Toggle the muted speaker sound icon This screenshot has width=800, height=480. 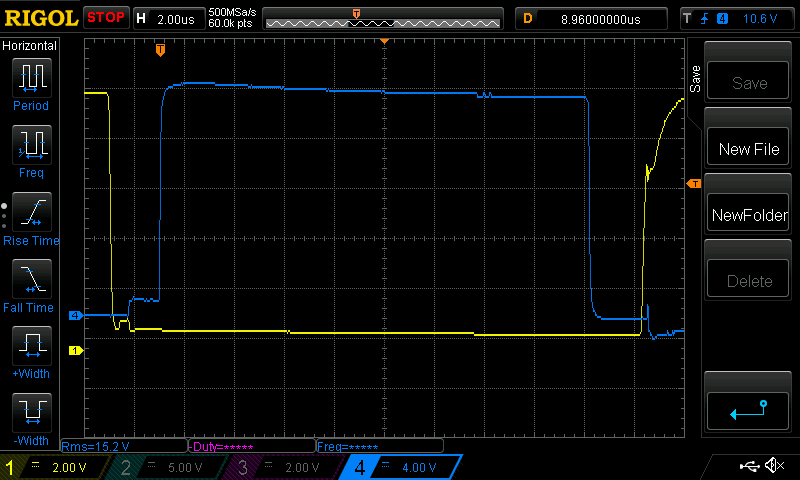point(773,466)
